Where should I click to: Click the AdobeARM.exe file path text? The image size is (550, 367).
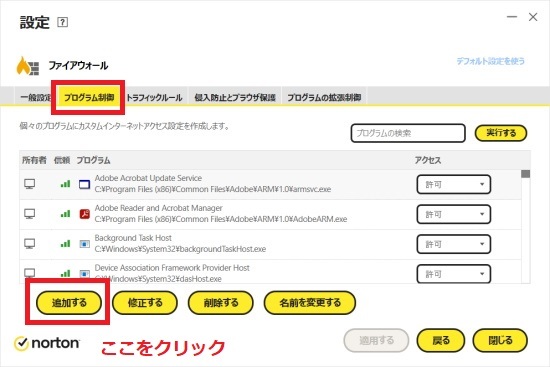tap(221, 219)
